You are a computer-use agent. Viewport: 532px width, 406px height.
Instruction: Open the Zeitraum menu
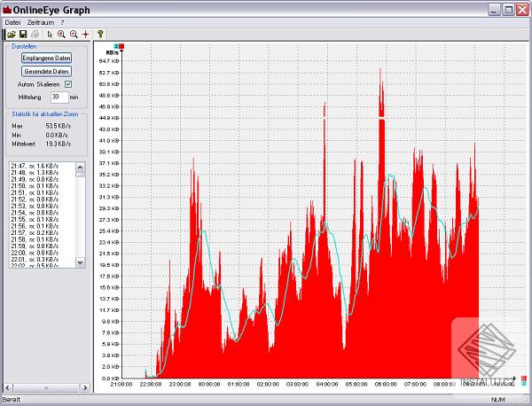(40, 21)
